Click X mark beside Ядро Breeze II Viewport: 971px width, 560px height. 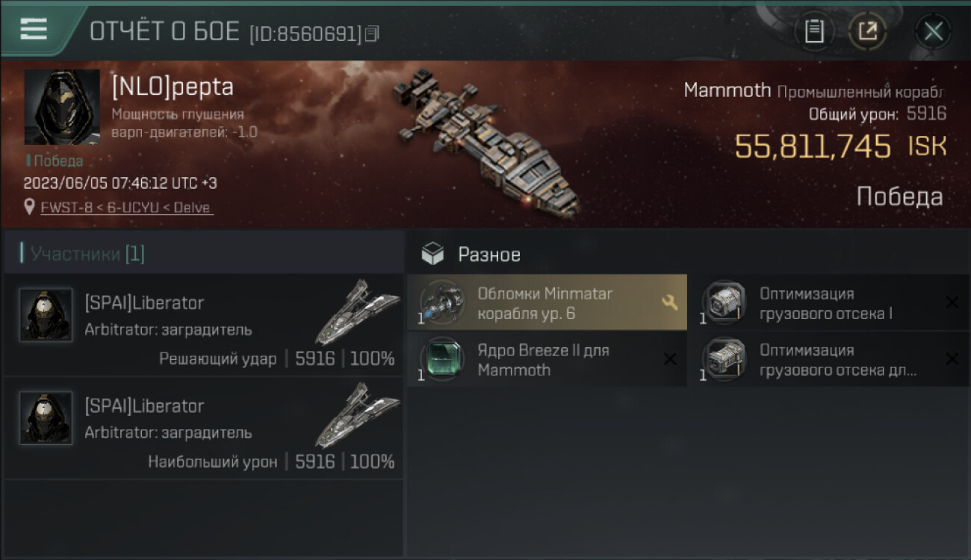(670, 360)
